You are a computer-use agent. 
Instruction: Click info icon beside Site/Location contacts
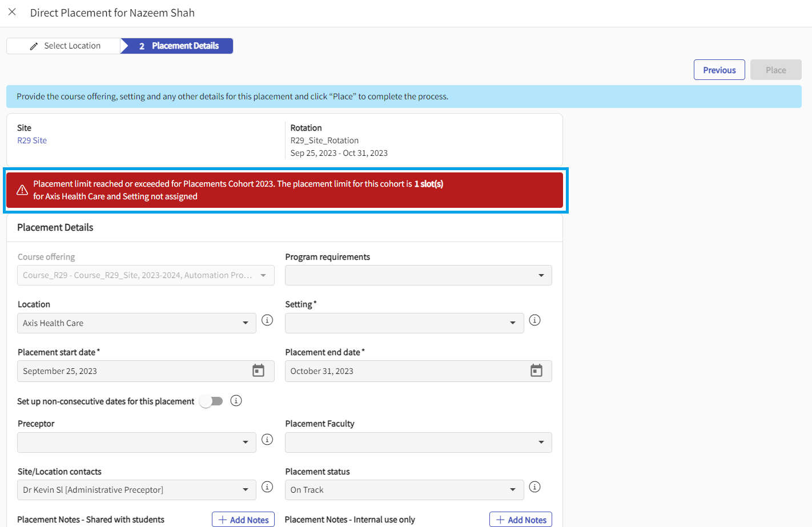pyautogui.click(x=267, y=487)
